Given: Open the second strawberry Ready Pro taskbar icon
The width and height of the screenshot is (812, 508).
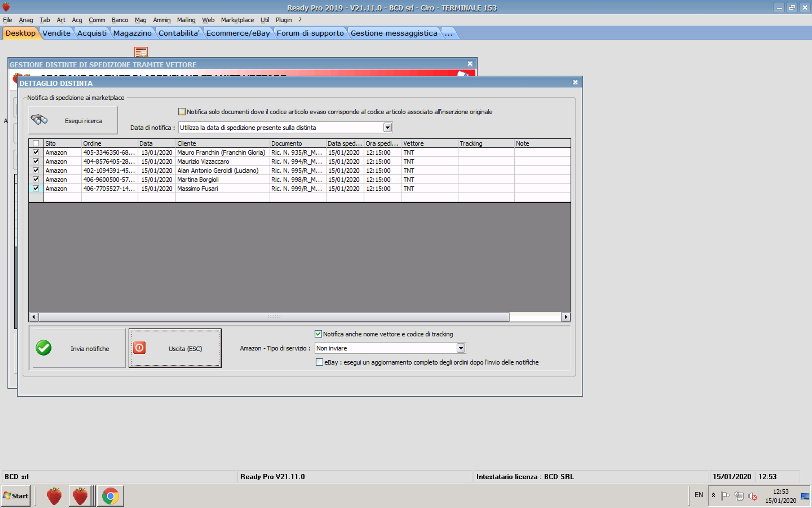Looking at the screenshot, I should [x=80, y=496].
